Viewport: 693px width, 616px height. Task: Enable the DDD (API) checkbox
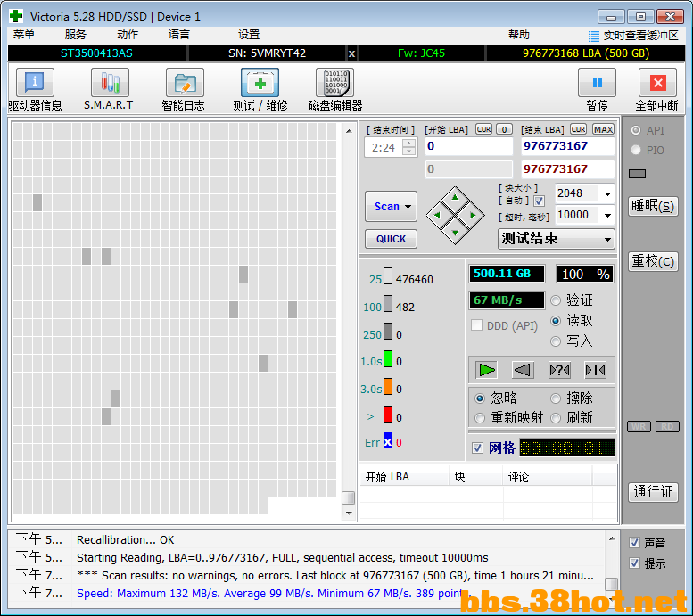(477, 325)
